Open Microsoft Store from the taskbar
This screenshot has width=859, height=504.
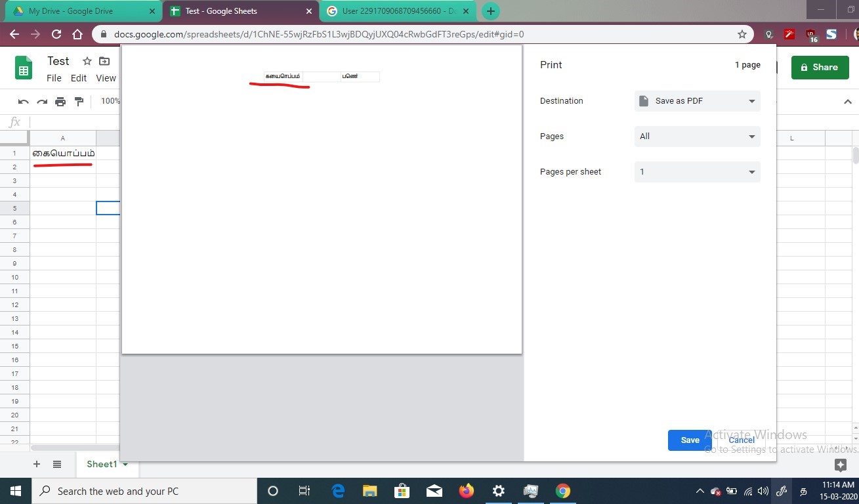point(402,491)
